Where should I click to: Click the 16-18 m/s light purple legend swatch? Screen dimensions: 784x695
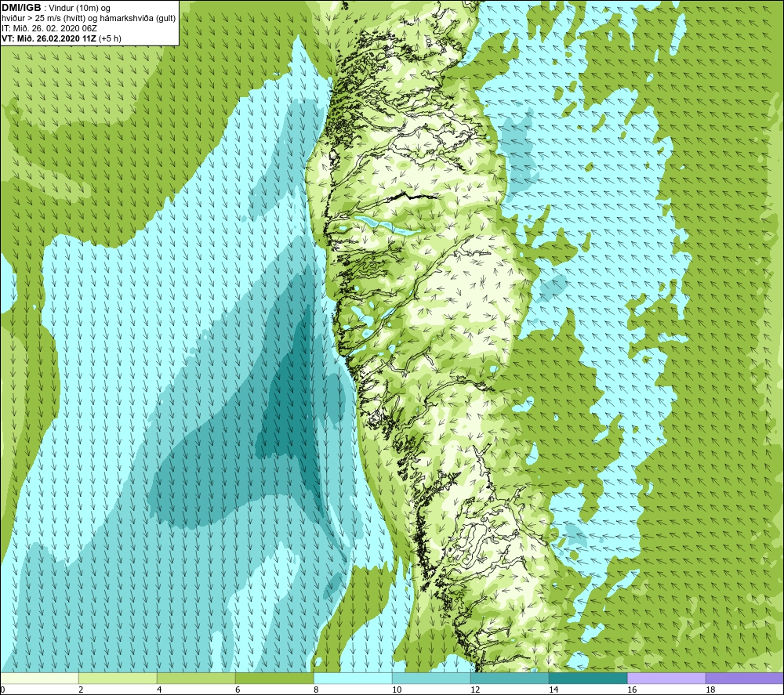pyautogui.click(x=666, y=678)
